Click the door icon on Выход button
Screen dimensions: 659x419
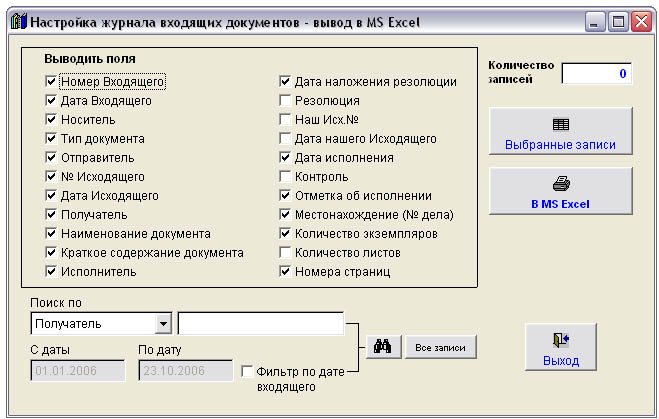[x=561, y=340]
